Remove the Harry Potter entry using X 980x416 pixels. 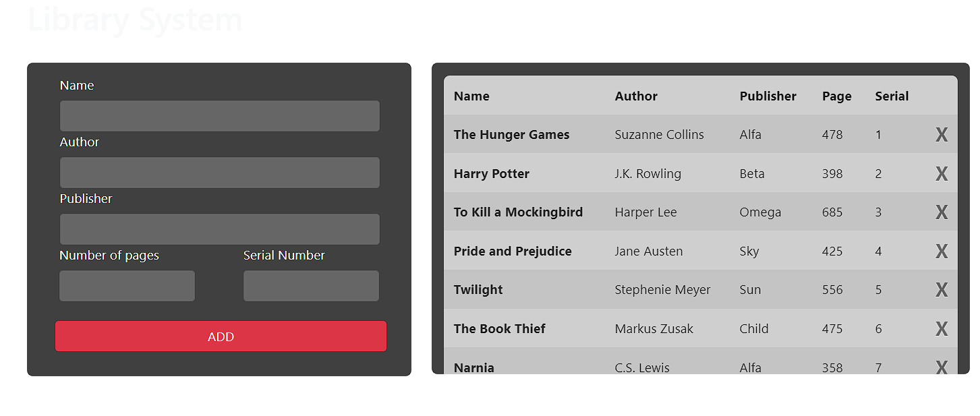pyautogui.click(x=942, y=174)
